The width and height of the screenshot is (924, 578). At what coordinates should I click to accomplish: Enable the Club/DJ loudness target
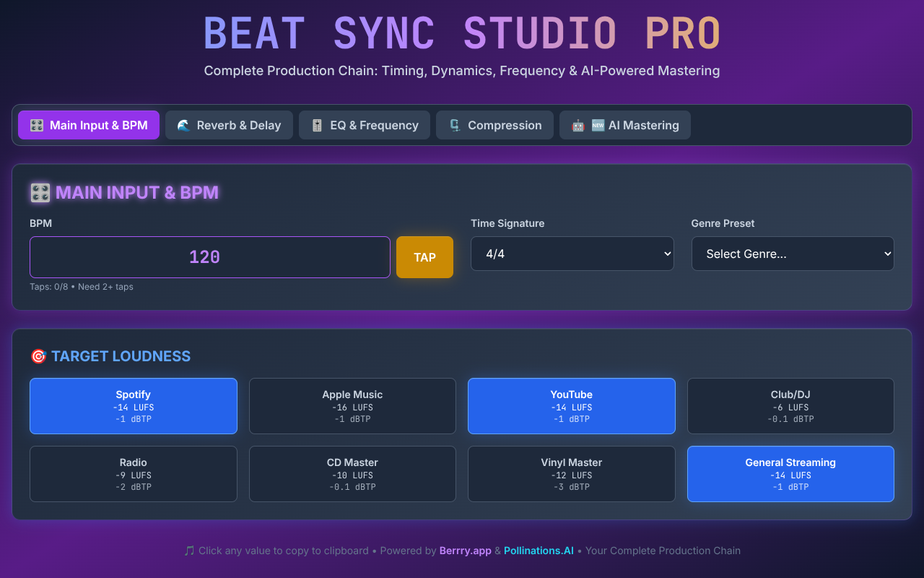(x=790, y=406)
